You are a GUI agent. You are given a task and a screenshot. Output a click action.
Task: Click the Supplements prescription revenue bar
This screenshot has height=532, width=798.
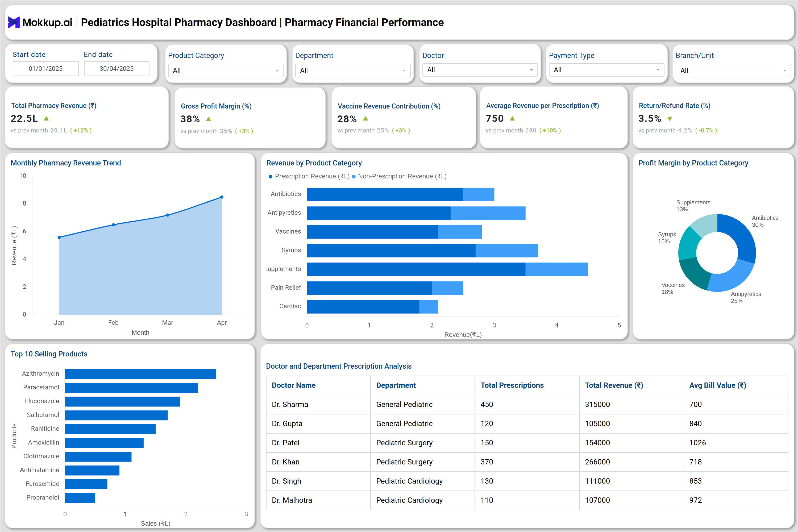click(x=416, y=269)
